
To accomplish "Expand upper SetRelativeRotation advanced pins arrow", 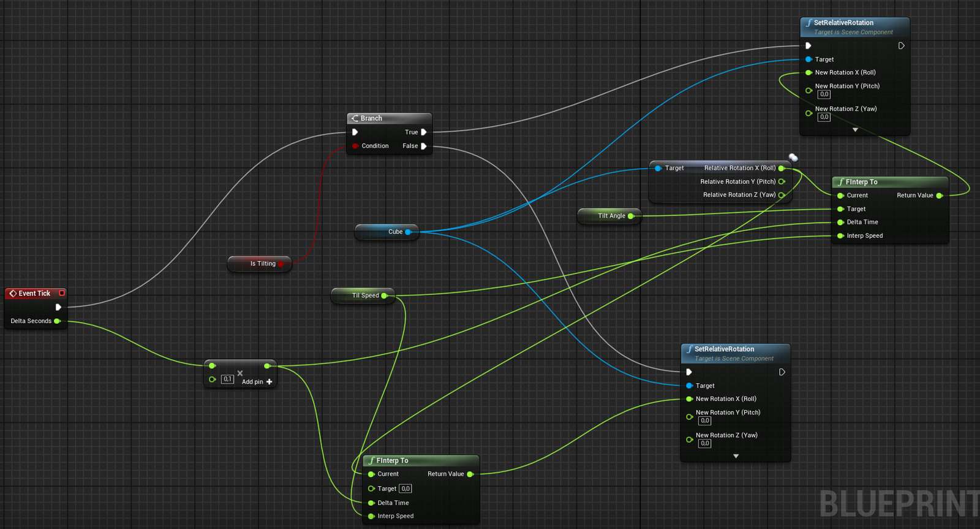I will pos(855,130).
